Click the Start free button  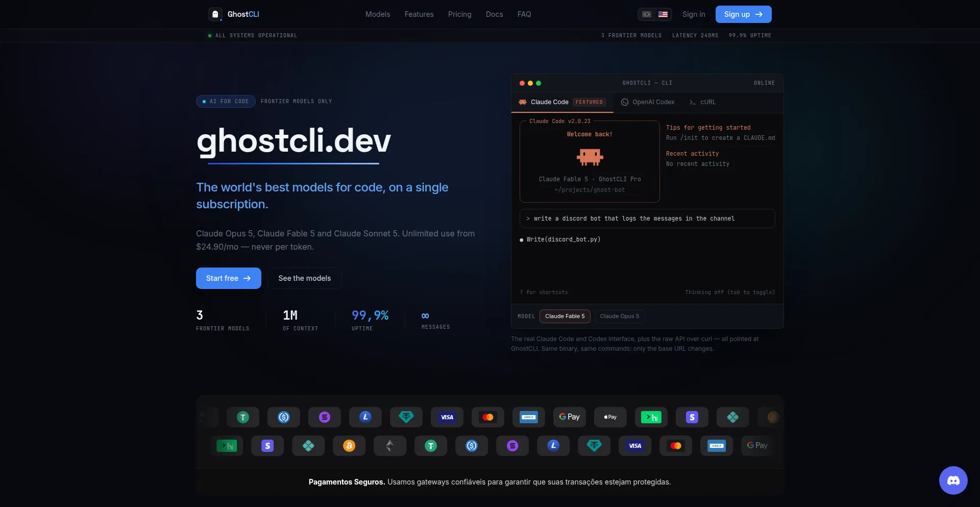(229, 278)
